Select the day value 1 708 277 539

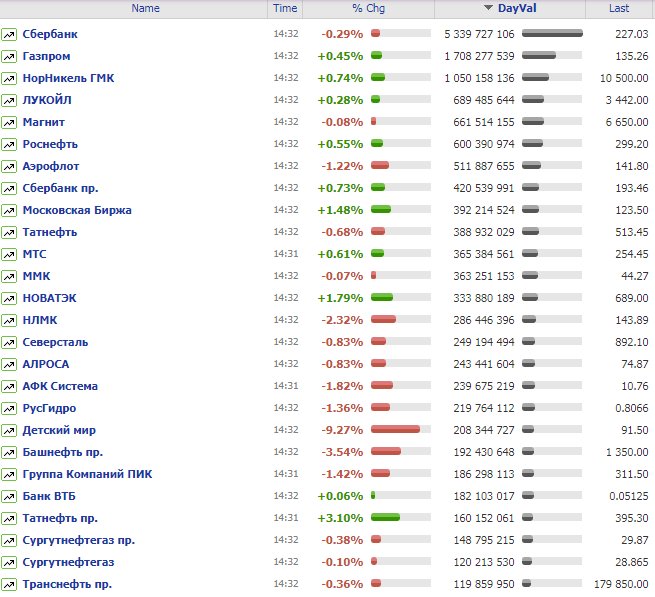(x=480, y=56)
